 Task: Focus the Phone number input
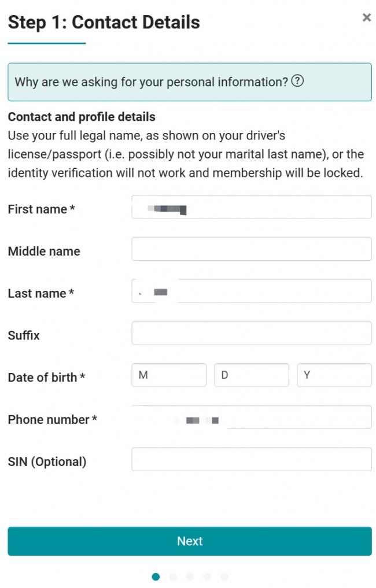tap(252, 417)
